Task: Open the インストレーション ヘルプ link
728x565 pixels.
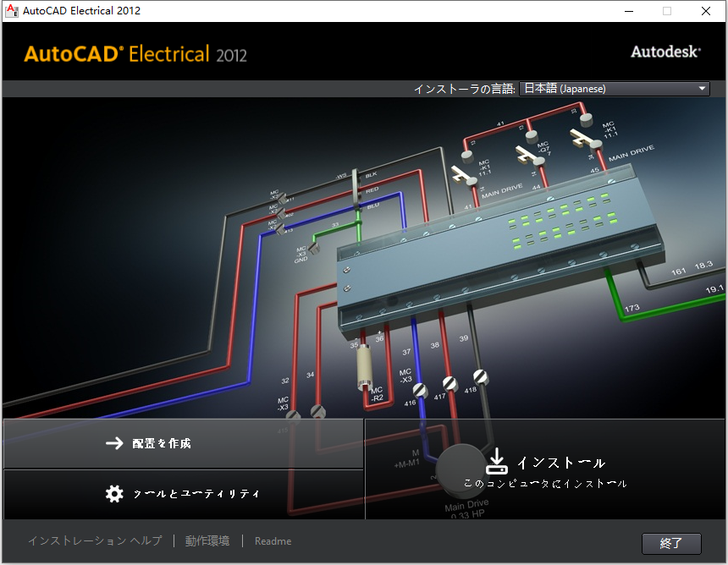Action: [x=95, y=540]
